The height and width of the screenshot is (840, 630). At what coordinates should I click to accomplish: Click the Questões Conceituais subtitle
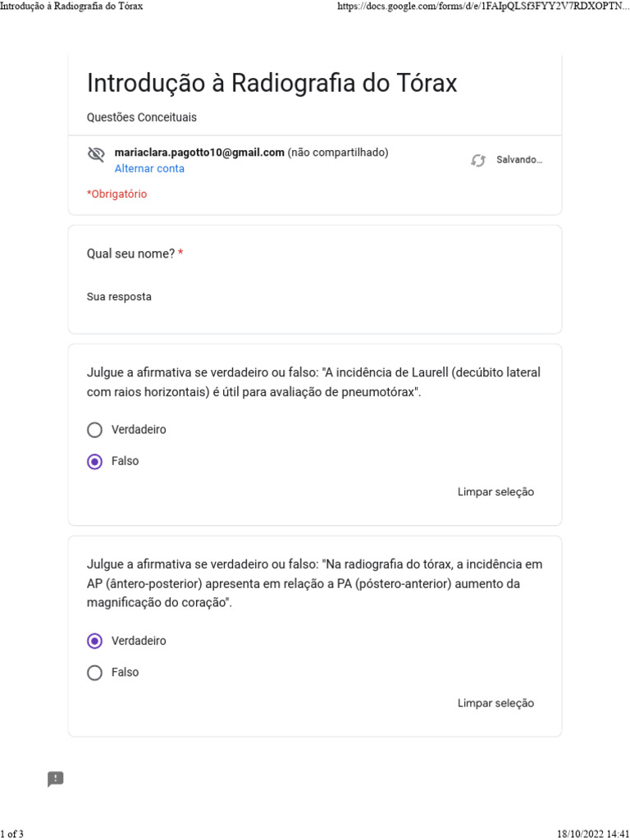tap(142, 117)
